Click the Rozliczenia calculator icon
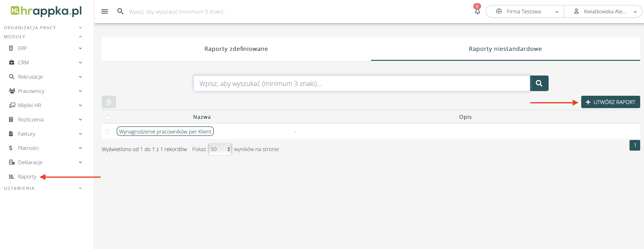Viewport: 644px width, 249px height. click(x=11, y=119)
